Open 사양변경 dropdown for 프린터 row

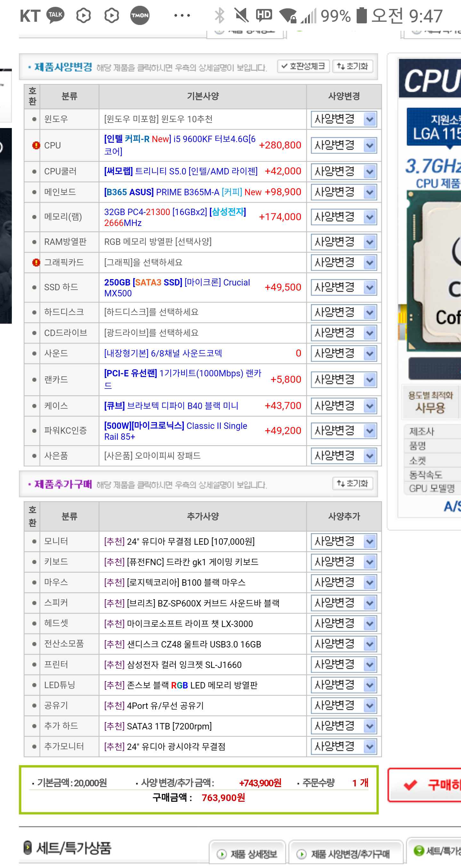pos(344,664)
